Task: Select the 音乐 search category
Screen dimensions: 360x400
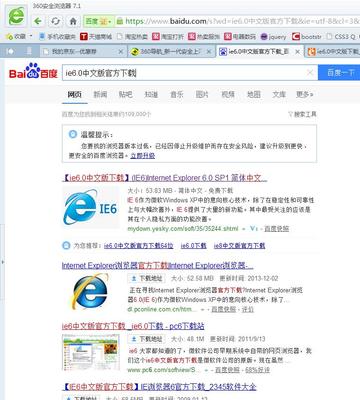Action: (177, 94)
